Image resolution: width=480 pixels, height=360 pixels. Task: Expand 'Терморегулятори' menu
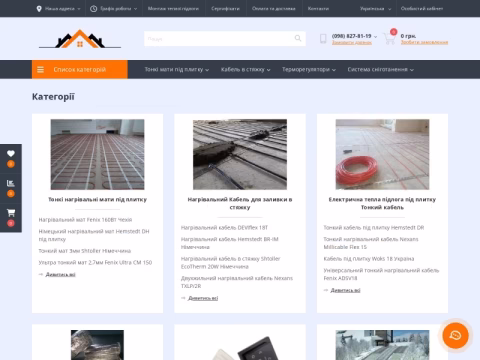pyautogui.click(x=309, y=70)
